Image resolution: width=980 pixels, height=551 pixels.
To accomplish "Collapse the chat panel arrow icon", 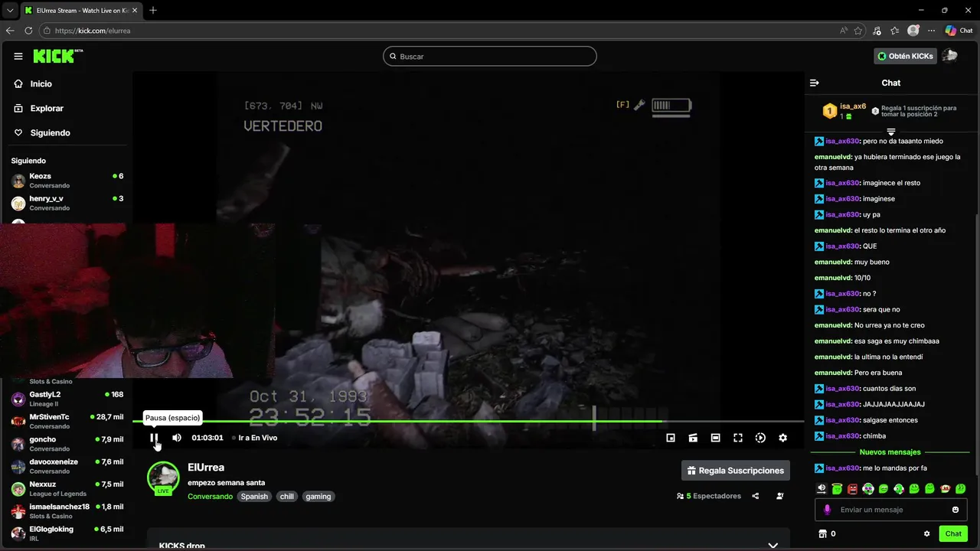I will click(x=815, y=83).
